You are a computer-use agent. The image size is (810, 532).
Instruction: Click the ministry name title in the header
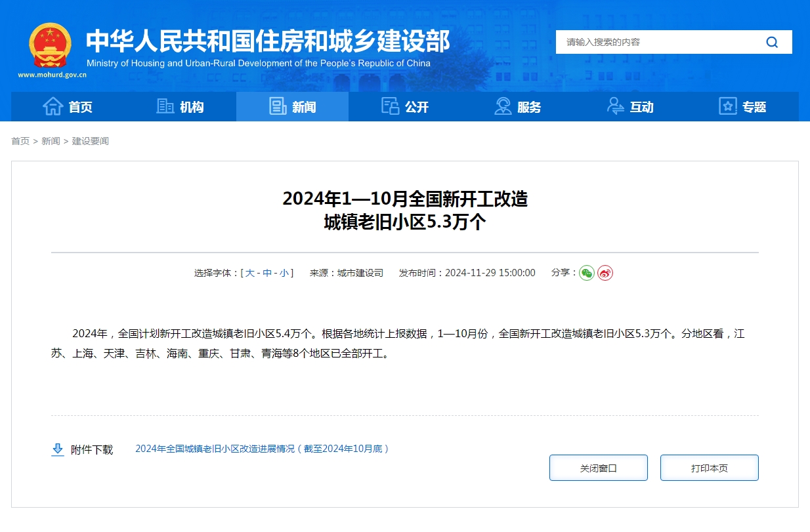[268, 41]
